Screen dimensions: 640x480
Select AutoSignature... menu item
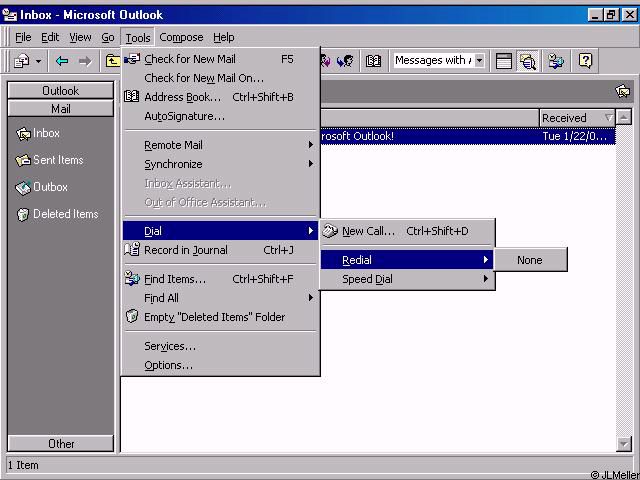coord(220,116)
